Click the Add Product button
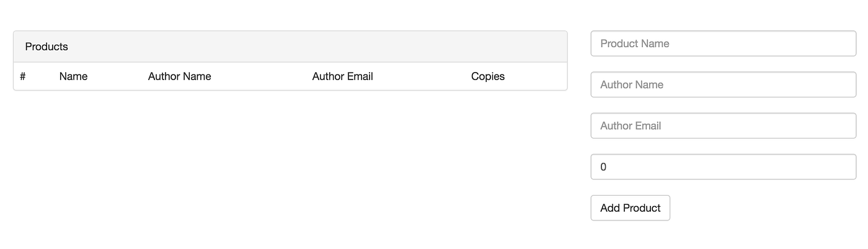The width and height of the screenshot is (868, 249). tap(630, 208)
